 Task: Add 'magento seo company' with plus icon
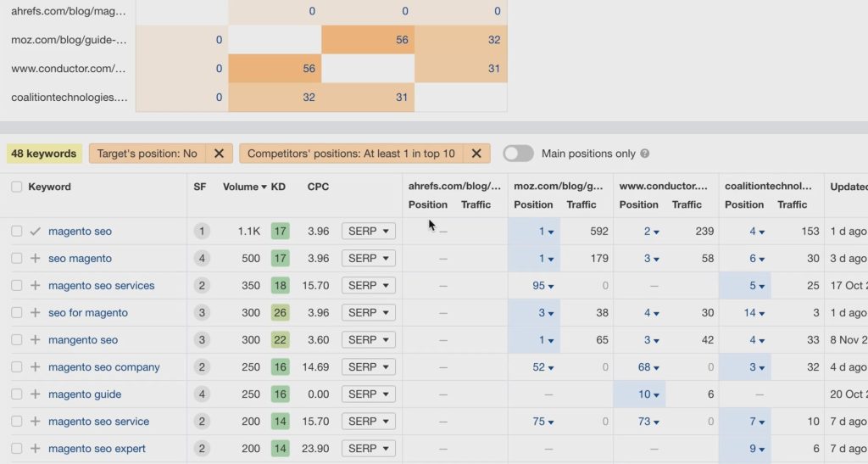(35, 366)
